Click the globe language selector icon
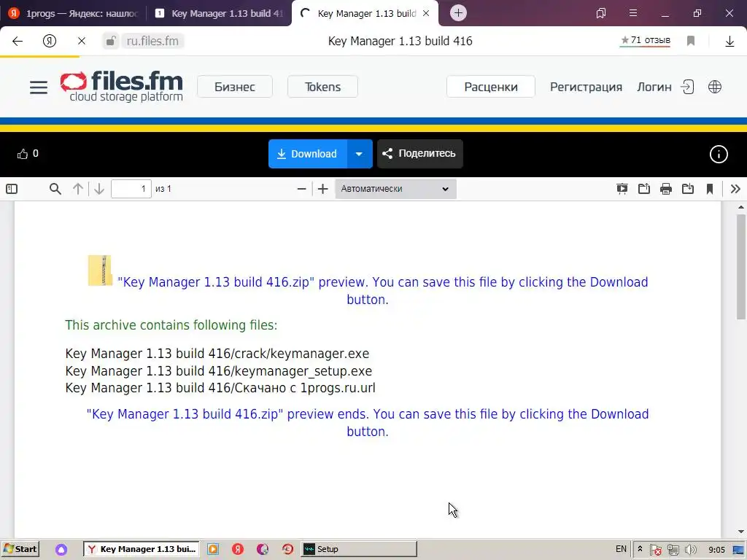This screenshot has height=560, width=747. click(x=715, y=87)
